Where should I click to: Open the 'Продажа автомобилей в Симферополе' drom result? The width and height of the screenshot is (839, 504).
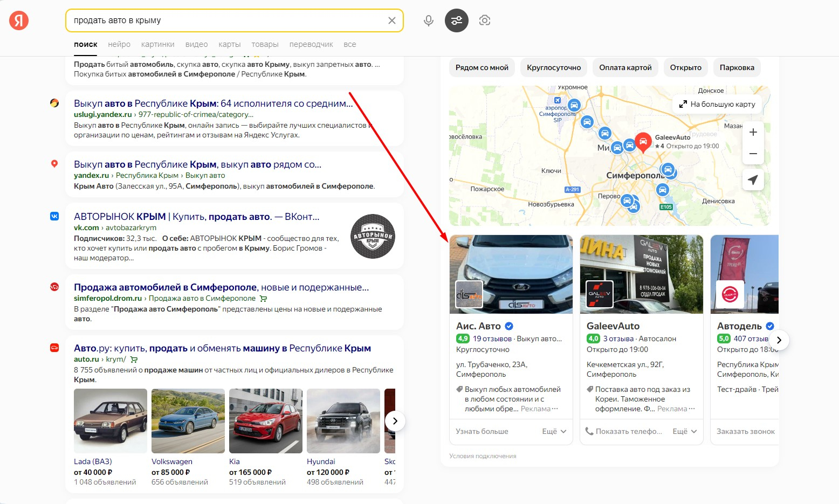pos(222,287)
